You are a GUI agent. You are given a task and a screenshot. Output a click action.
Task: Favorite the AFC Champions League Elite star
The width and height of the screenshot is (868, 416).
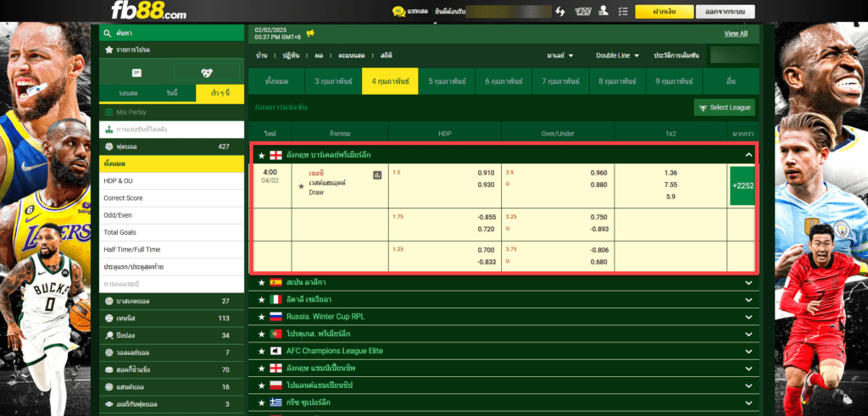pos(261,352)
